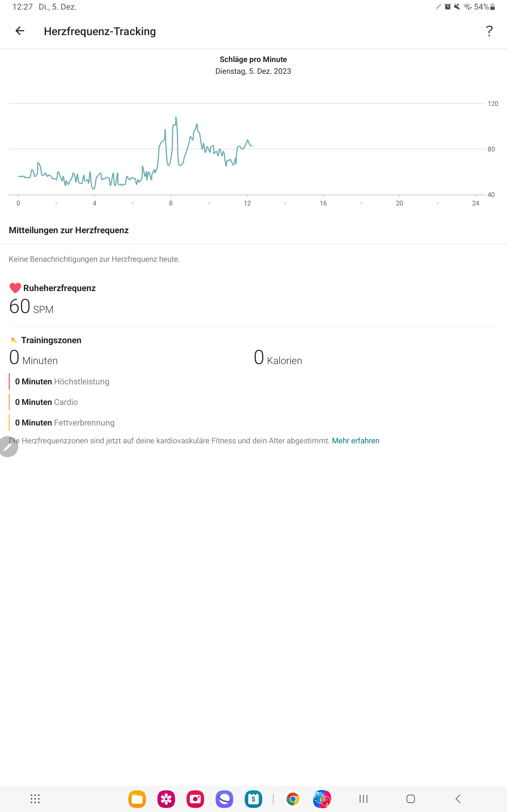The image size is (507, 812).
Task: Open the Samsung Internet browser icon
Action: tap(224, 799)
